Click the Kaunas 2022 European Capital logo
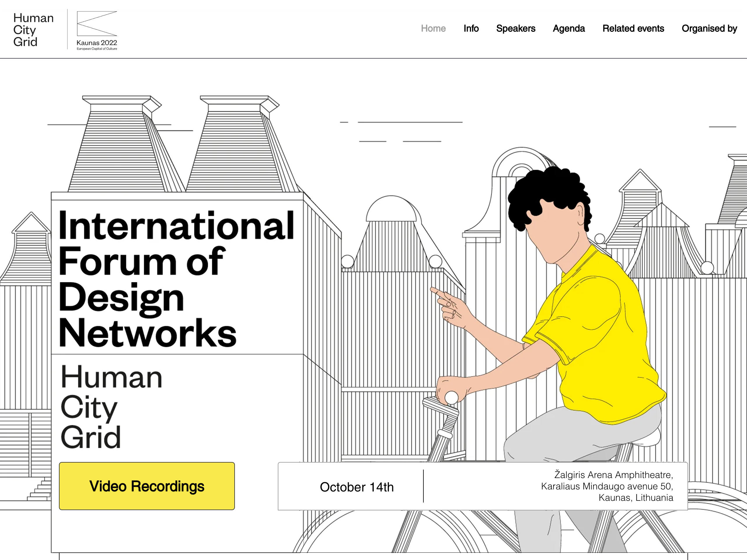The width and height of the screenshot is (747, 560). click(97, 31)
